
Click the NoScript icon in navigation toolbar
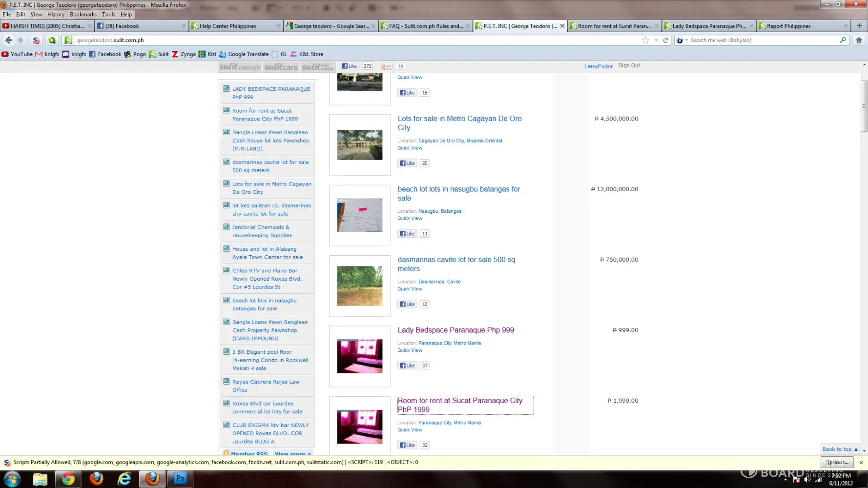(36, 41)
